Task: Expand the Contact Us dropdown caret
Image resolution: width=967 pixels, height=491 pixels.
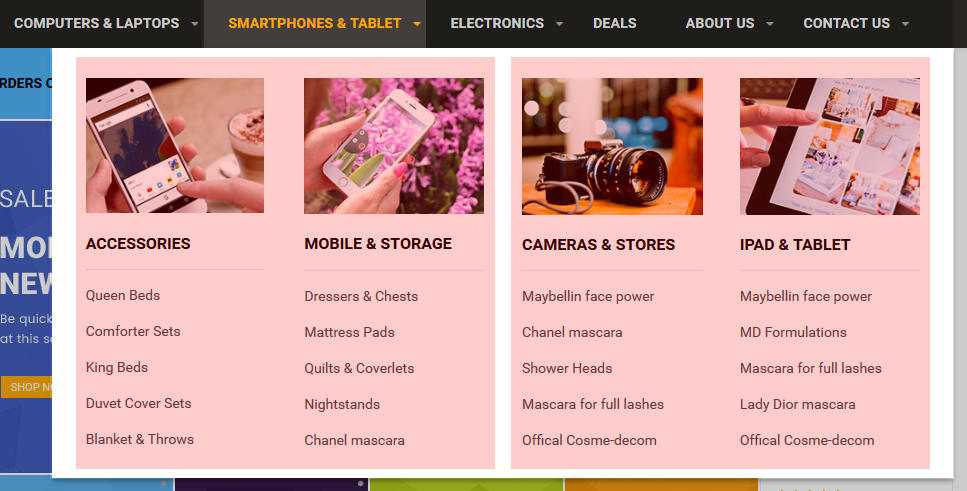Action: tap(905, 24)
